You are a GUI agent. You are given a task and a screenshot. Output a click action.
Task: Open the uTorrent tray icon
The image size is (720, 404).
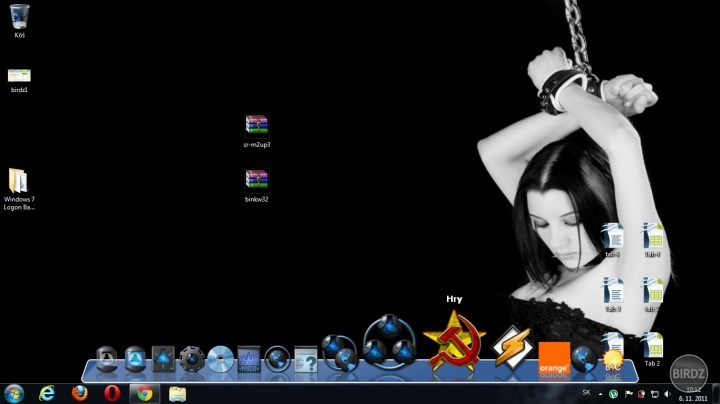[x=613, y=394]
